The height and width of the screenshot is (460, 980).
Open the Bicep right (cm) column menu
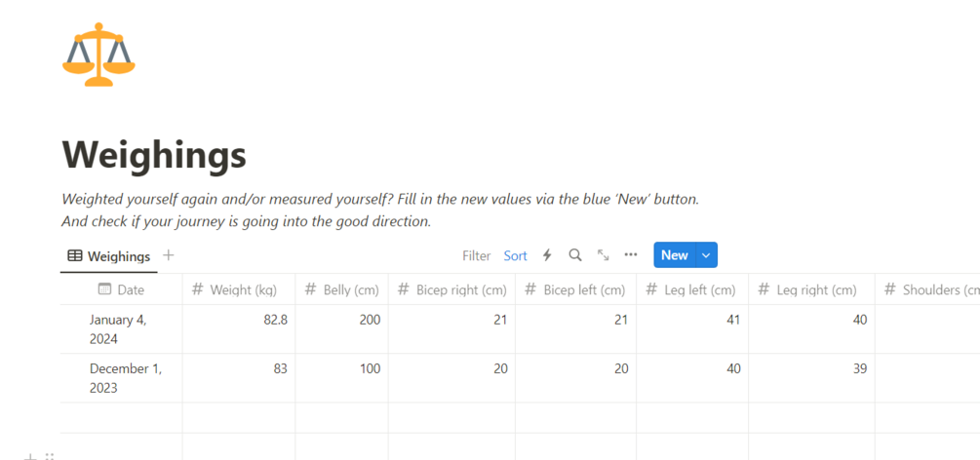click(x=451, y=289)
